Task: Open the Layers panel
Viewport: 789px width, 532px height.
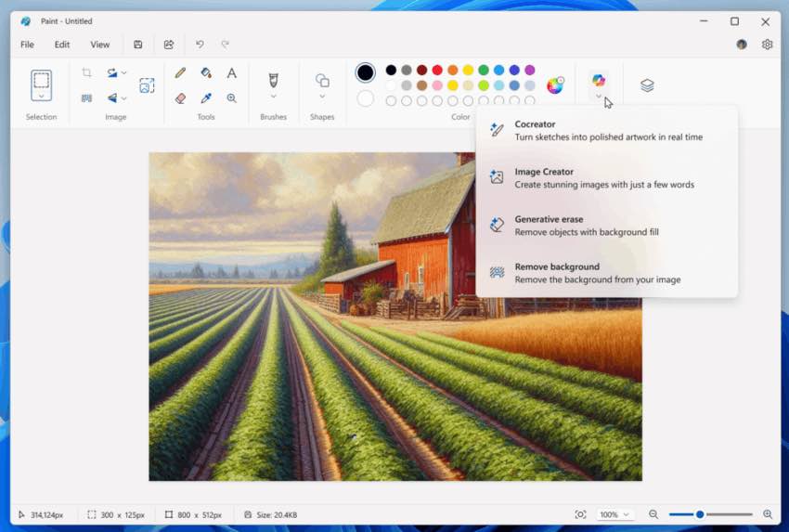Action: pyautogui.click(x=647, y=85)
